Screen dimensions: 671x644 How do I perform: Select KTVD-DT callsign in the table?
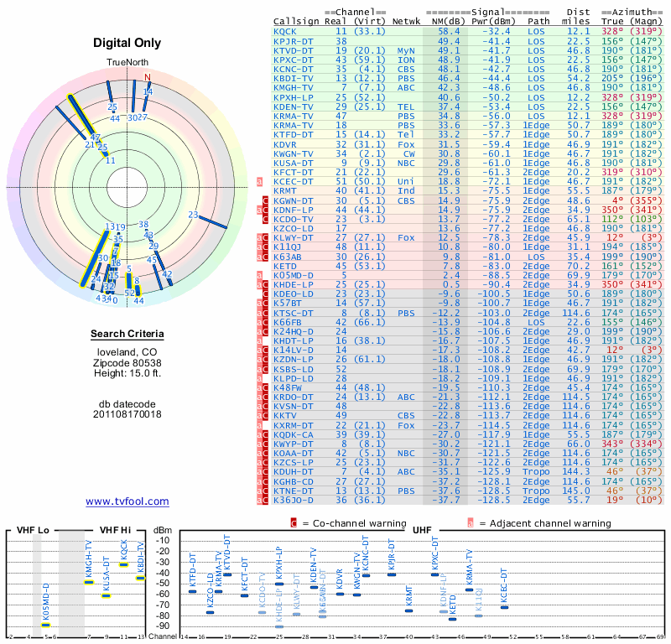pyautogui.click(x=294, y=51)
